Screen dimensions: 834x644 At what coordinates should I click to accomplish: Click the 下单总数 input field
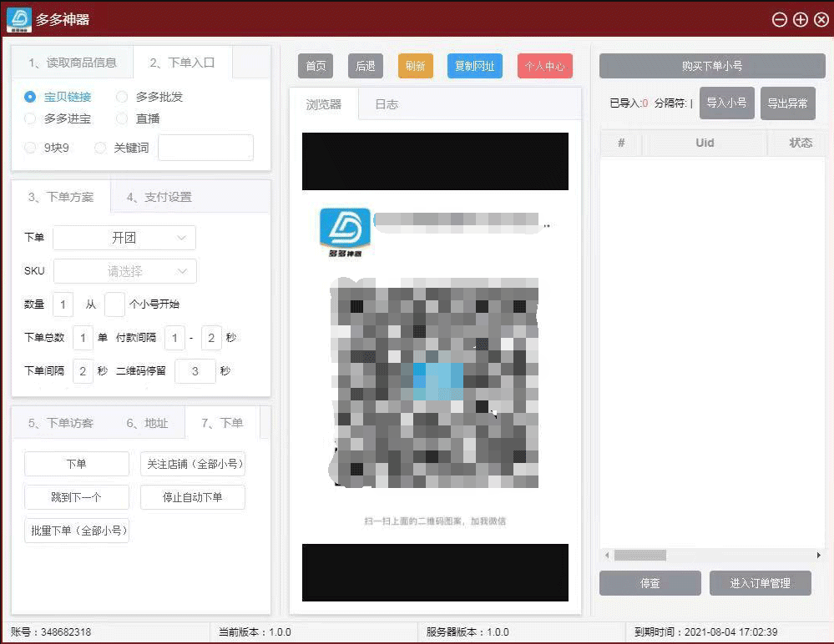click(83, 338)
